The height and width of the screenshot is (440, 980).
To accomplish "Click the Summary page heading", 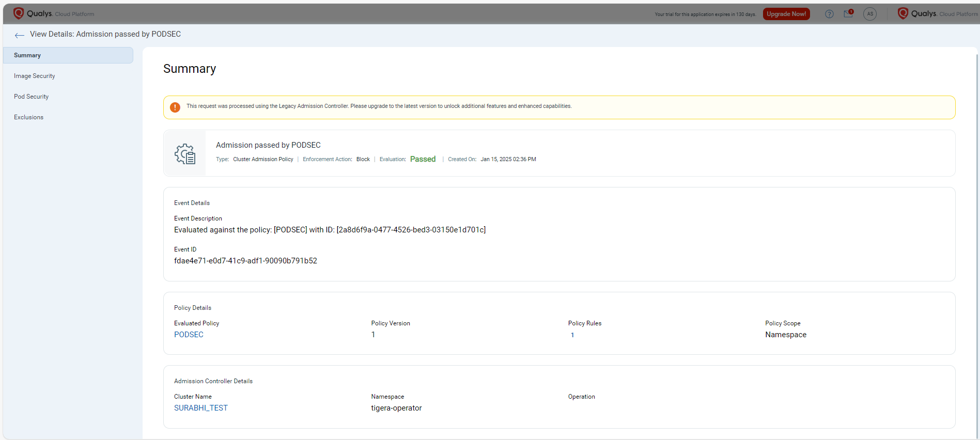I will click(x=190, y=69).
